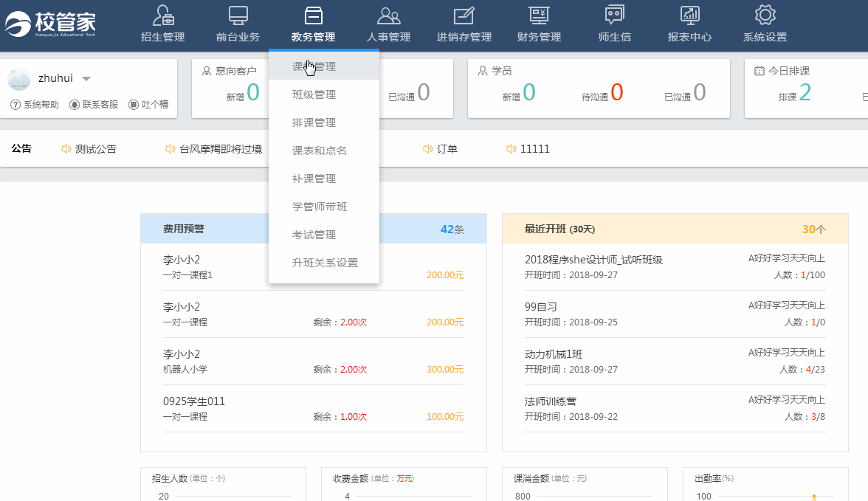Open the 台风摩羯即将过境 announcement
868x501 pixels.
pyautogui.click(x=220, y=149)
